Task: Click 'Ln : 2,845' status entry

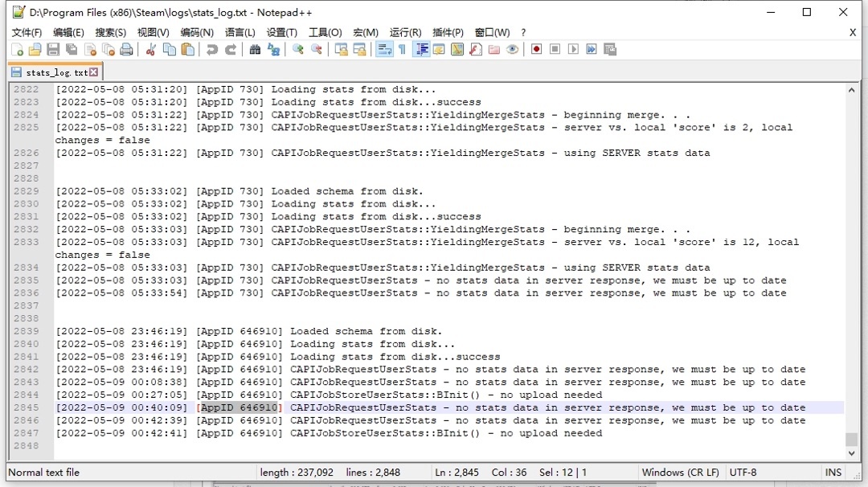Action: coord(457,473)
